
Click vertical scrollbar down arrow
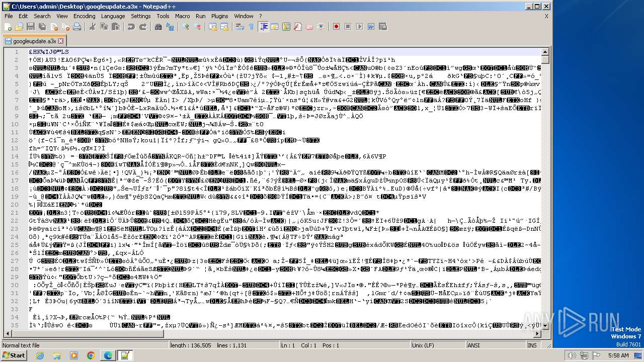545,325
